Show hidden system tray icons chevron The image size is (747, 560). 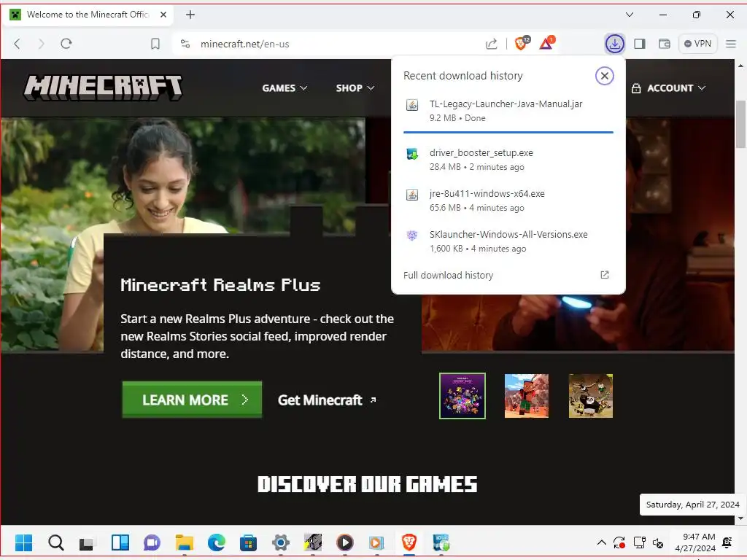(601, 542)
